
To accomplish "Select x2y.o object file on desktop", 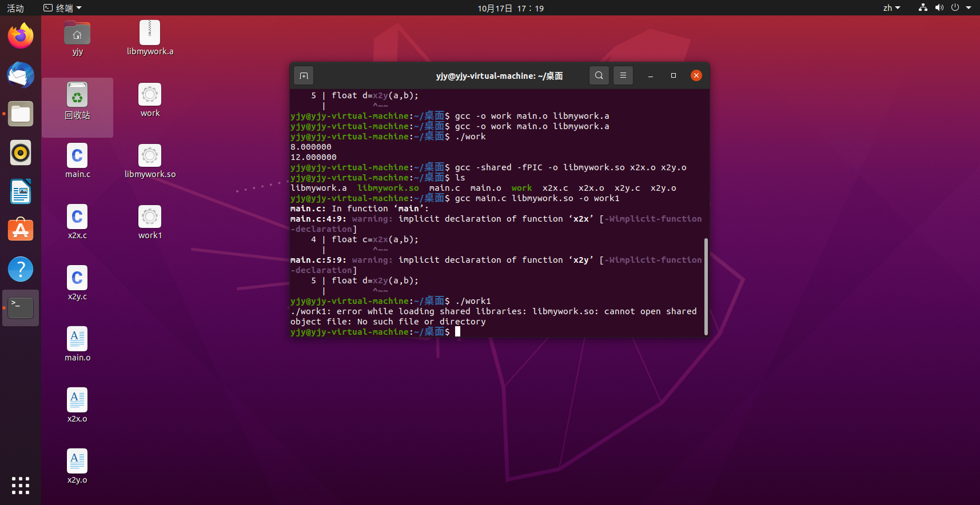I will coord(77,467).
